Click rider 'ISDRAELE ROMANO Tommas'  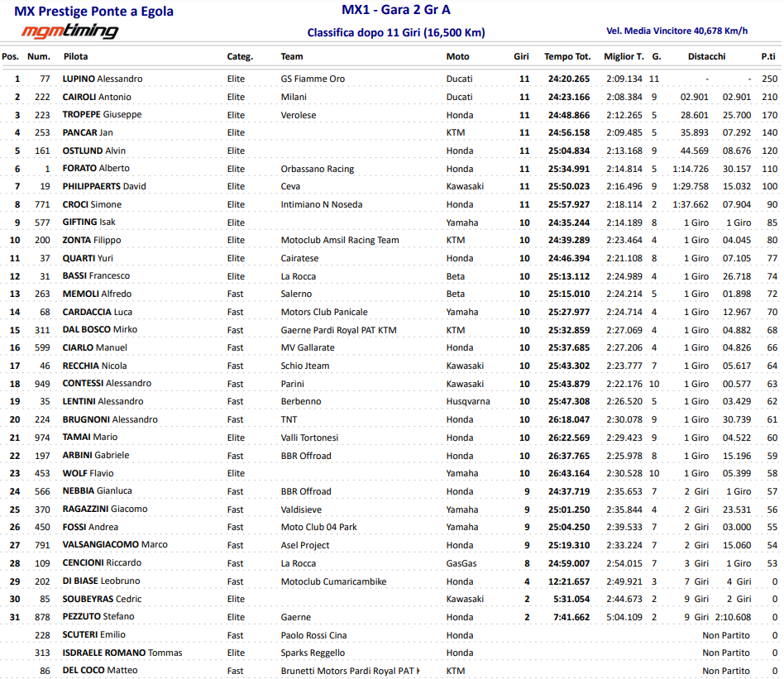122,653
